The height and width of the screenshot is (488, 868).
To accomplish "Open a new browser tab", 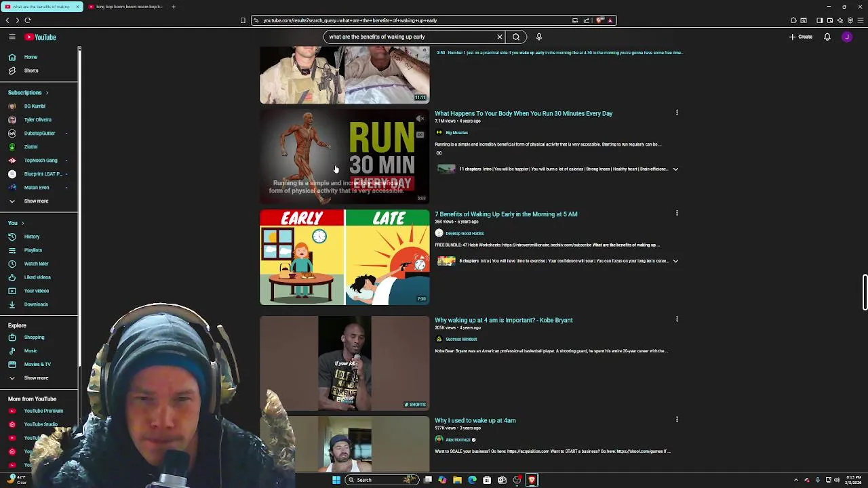I will [174, 7].
